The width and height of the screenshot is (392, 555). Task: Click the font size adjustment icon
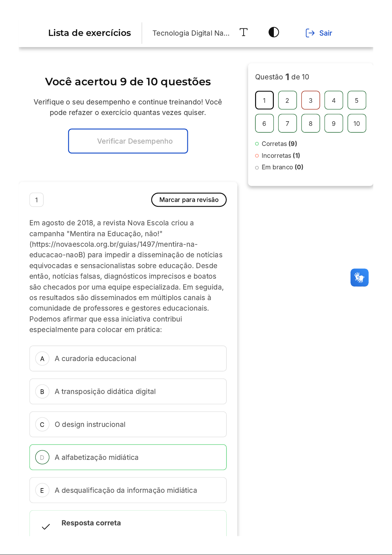coord(244,32)
